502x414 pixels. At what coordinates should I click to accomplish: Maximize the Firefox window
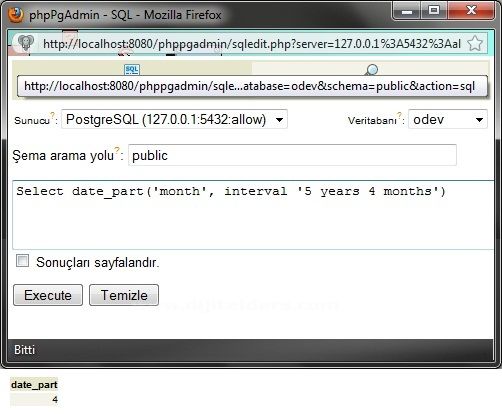click(x=434, y=11)
